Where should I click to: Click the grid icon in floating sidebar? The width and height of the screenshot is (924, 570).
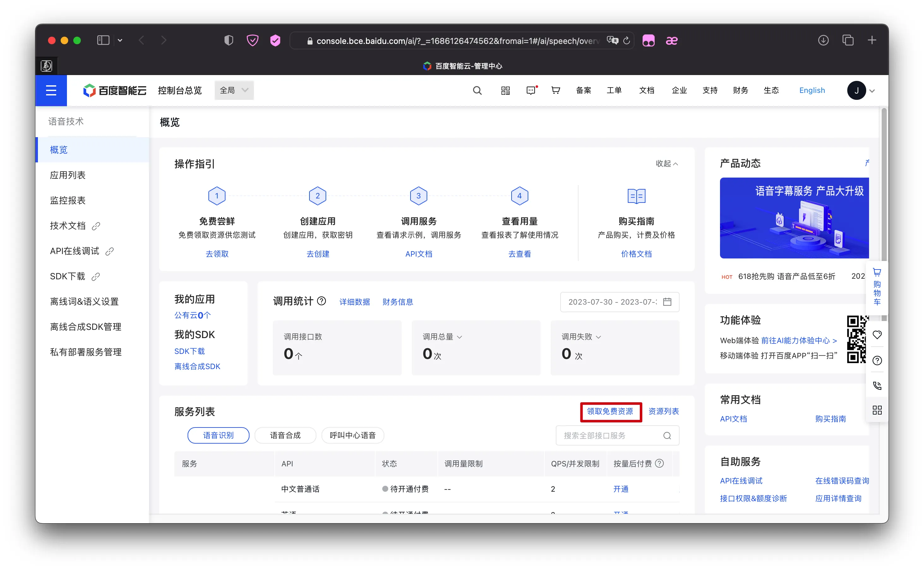pyautogui.click(x=877, y=410)
